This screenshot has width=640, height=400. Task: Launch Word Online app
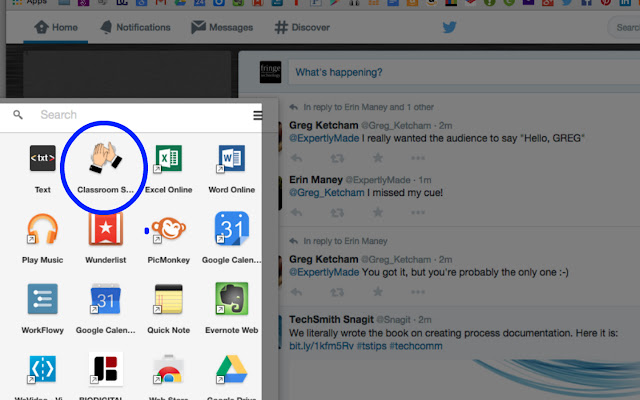[x=231, y=158]
